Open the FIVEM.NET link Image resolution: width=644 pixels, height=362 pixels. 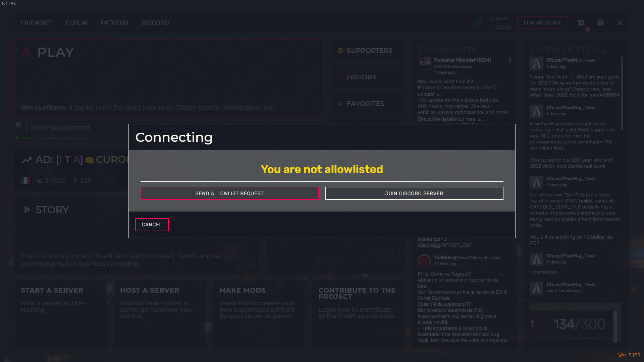[37, 23]
